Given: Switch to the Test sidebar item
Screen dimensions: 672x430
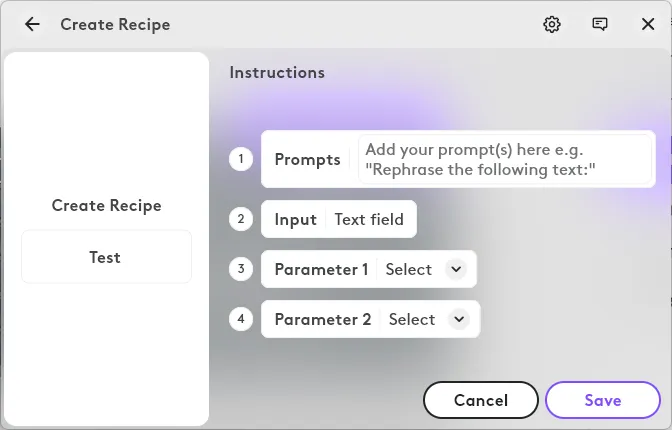Looking at the screenshot, I should tap(106, 257).
